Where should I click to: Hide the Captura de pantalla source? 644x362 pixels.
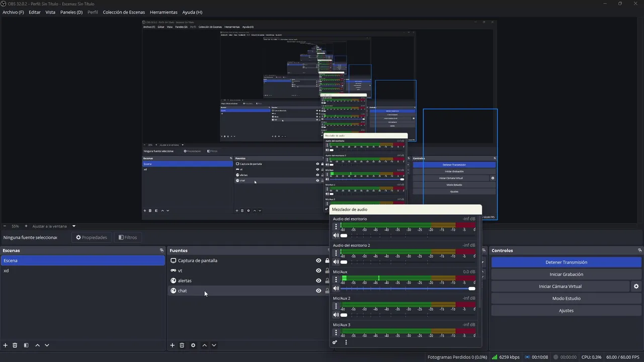click(x=318, y=260)
